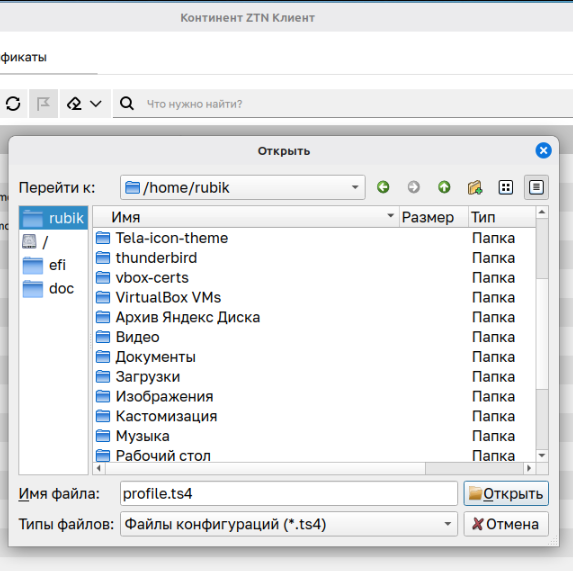
Task: Select the rubik shortcut in the sidebar
Action: 54,218
